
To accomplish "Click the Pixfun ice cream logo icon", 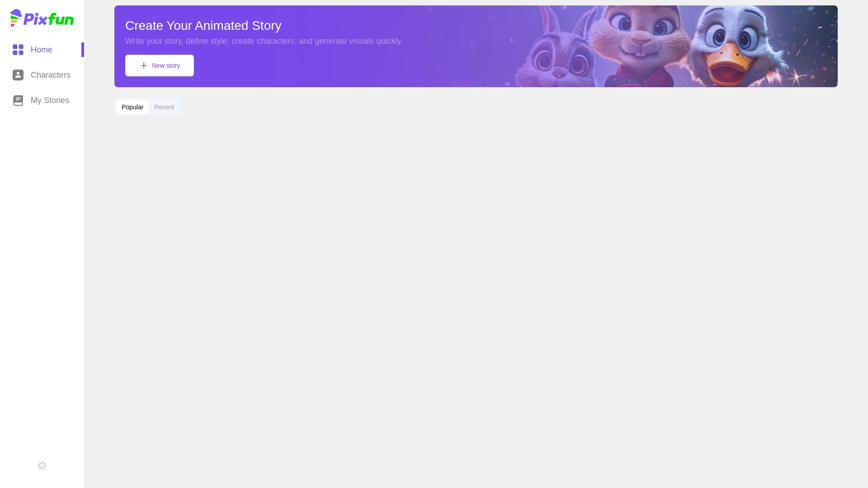I will (16, 18).
